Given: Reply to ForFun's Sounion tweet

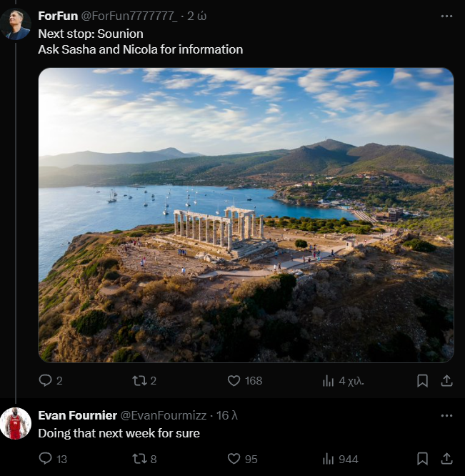Looking at the screenshot, I should [45, 381].
